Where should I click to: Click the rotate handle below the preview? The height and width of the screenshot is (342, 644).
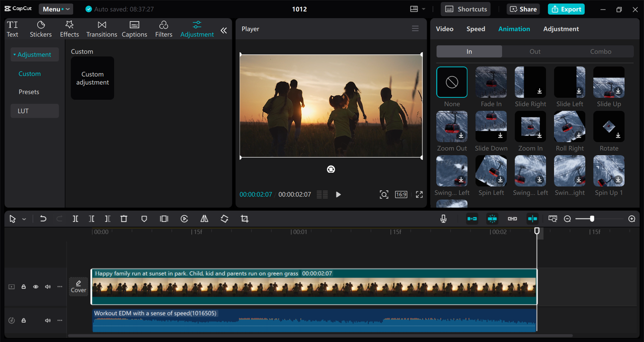[331, 169]
